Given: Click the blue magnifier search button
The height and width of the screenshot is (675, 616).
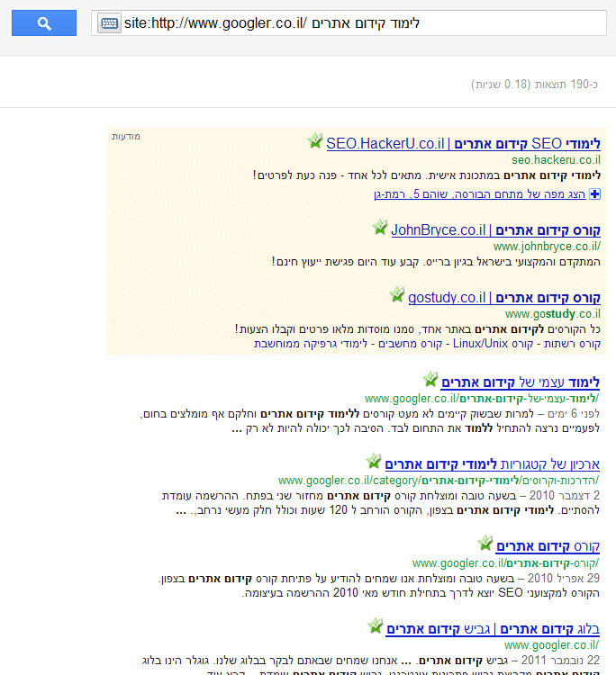Looking at the screenshot, I should click(44, 22).
